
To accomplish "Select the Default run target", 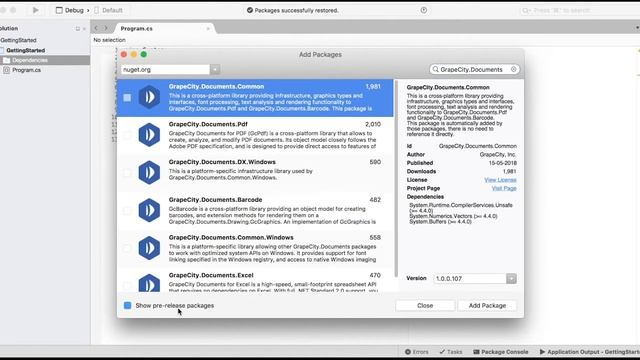I will pos(109,10).
